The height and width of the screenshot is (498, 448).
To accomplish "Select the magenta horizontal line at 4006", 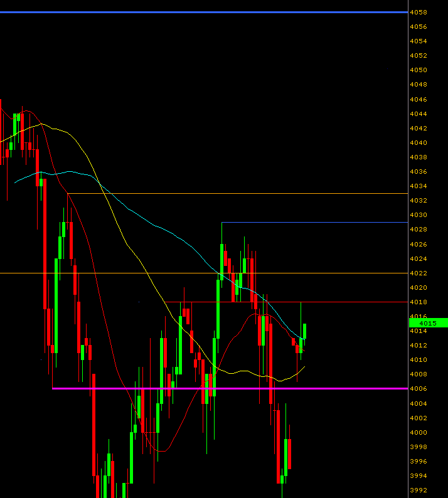I will [x=230, y=388].
